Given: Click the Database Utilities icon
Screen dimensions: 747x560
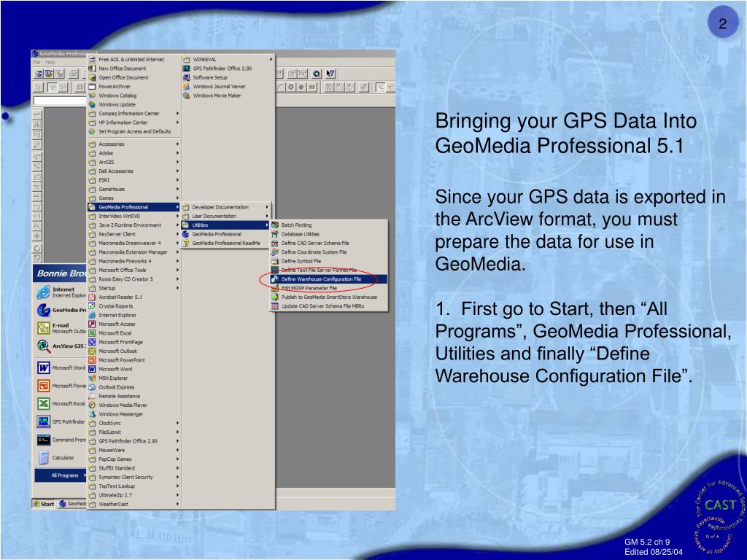Looking at the screenshot, I should click(x=275, y=234).
